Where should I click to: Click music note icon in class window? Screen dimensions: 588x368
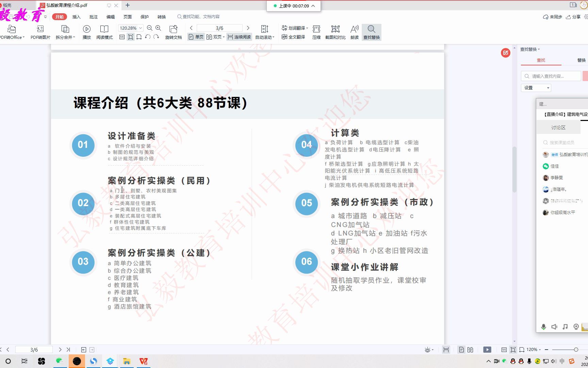click(x=565, y=327)
